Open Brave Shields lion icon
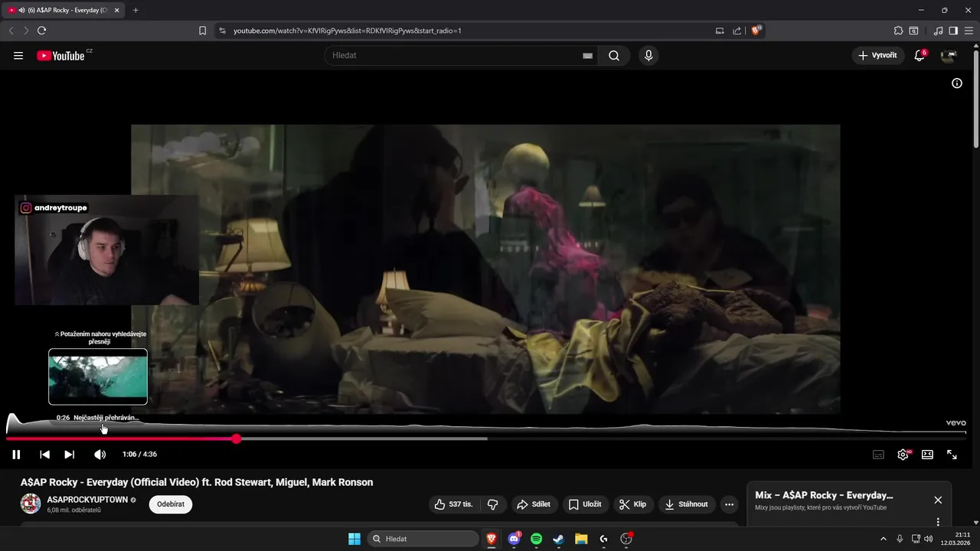Screen dimensions: 980x551 [756, 31]
